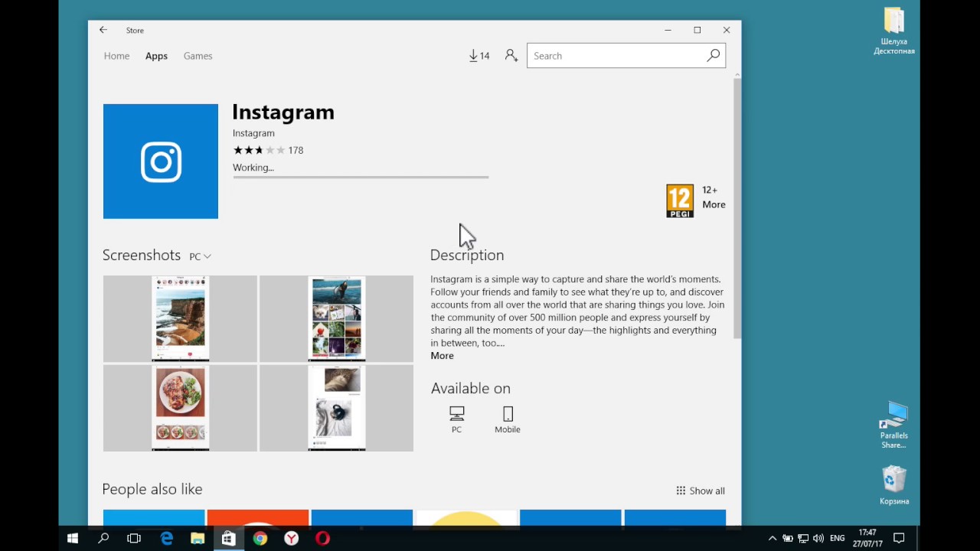Click the Available on heading
The image size is (980, 551).
click(x=470, y=388)
